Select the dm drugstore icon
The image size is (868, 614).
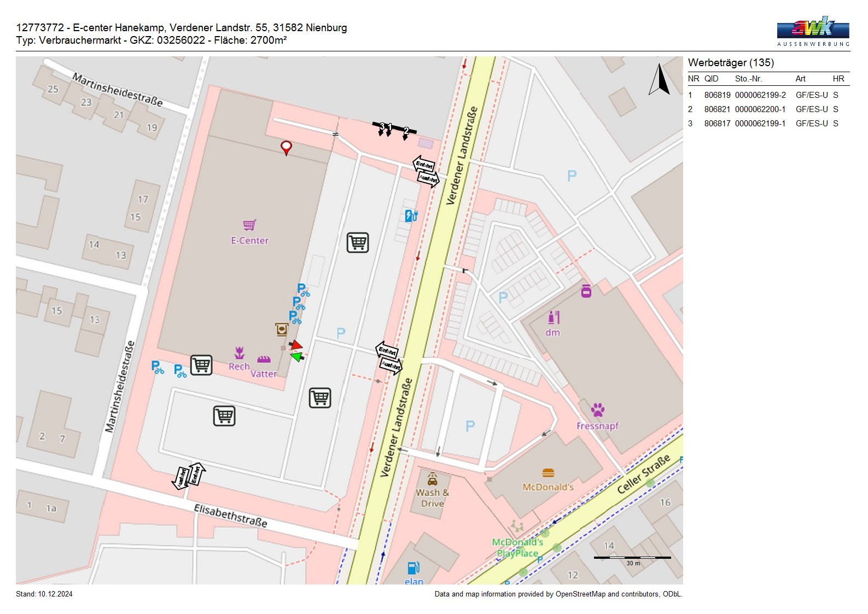(554, 318)
